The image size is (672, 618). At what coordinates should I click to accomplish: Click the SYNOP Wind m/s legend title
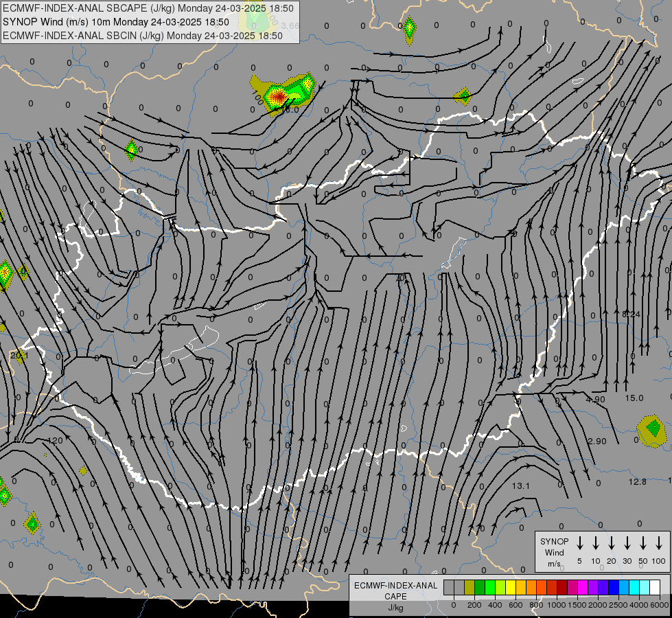tap(554, 552)
